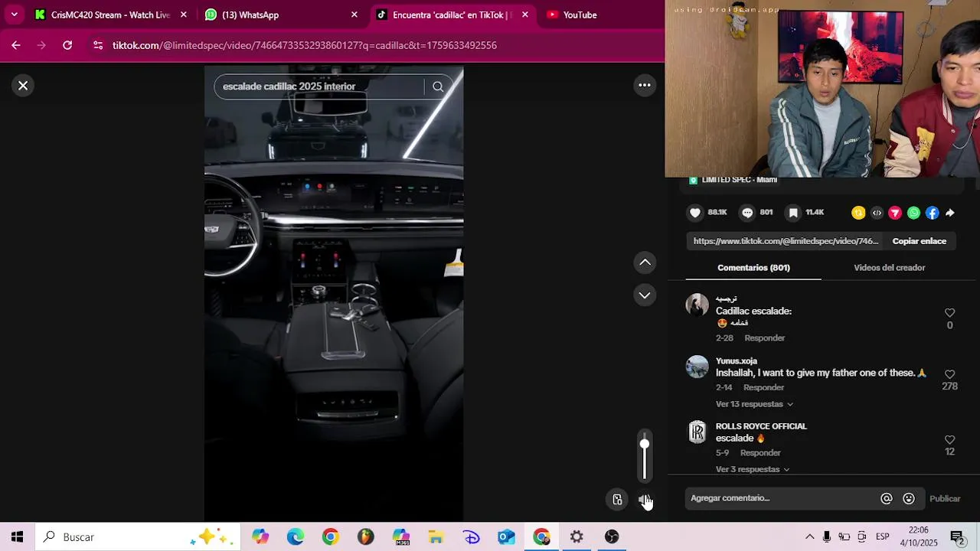Image resolution: width=980 pixels, height=551 pixels.
Task: Go to previous video with up arrow
Action: click(x=645, y=262)
